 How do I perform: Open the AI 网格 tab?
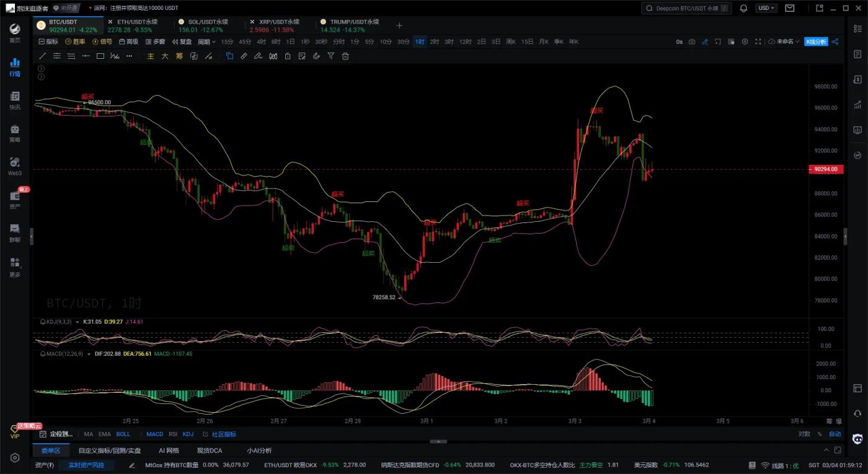click(x=169, y=450)
